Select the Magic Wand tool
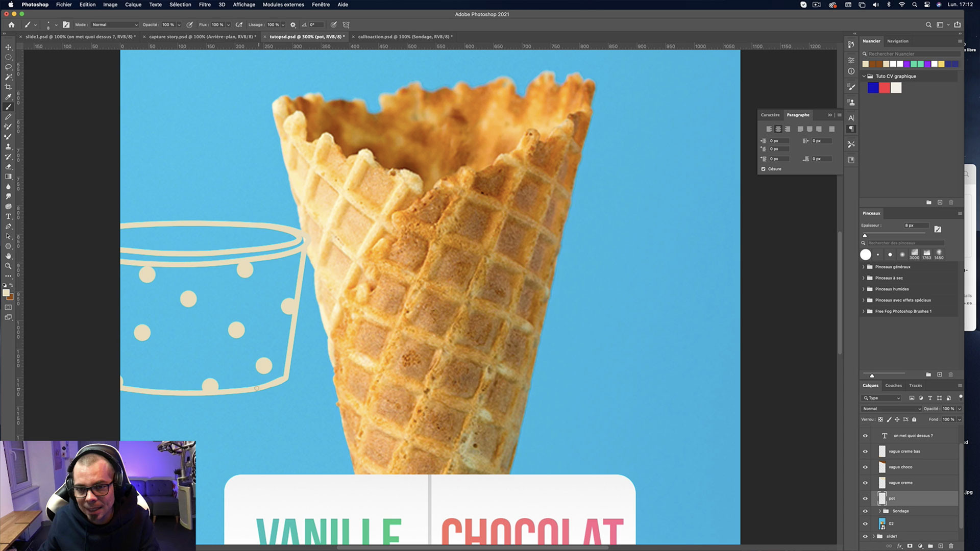Screen dimensions: 980x551 tap(8, 77)
